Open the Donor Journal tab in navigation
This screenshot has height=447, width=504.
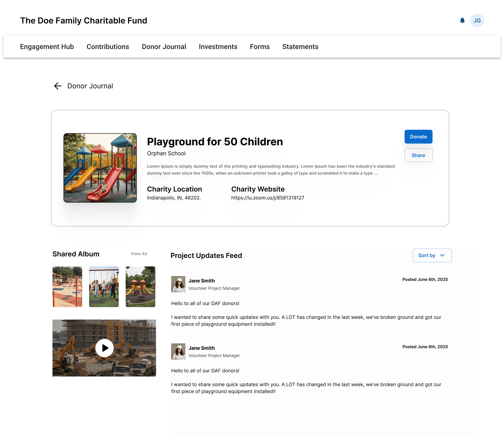[x=164, y=47]
